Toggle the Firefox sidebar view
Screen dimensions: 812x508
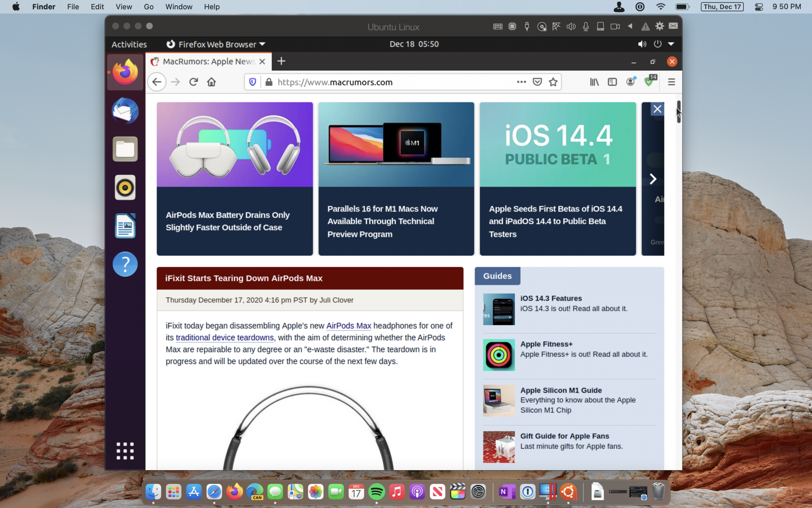click(612, 82)
